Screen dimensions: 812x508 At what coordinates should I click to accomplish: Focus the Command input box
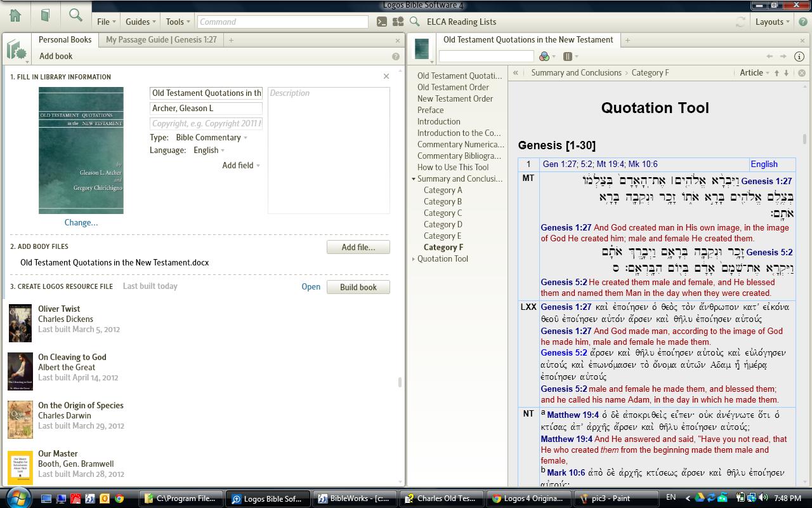[x=282, y=22]
